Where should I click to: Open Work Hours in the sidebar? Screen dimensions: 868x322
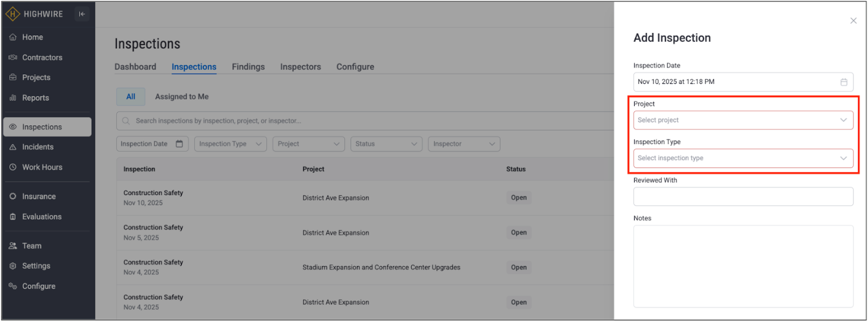pyautogui.click(x=42, y=168)
